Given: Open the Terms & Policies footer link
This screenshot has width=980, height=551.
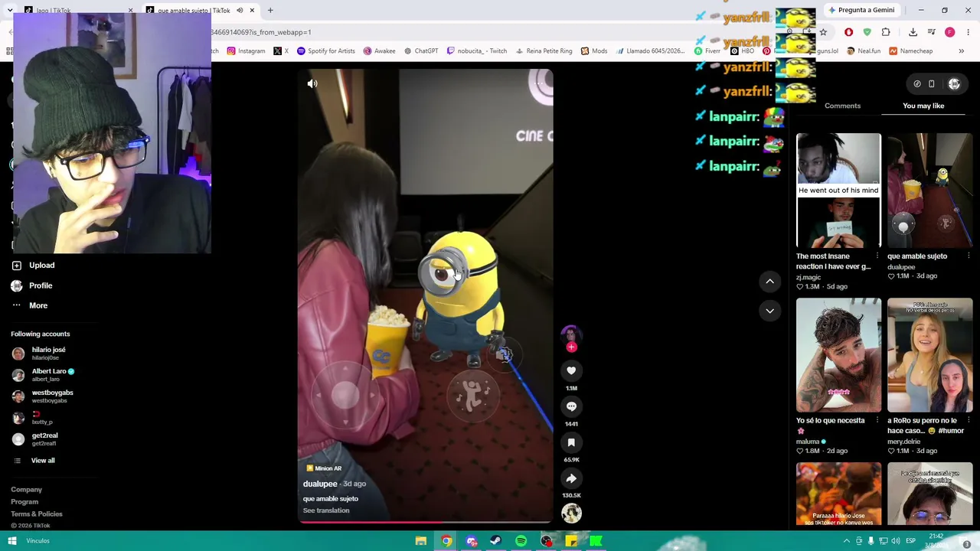Looking at the screenshot, I should [37, 514].
